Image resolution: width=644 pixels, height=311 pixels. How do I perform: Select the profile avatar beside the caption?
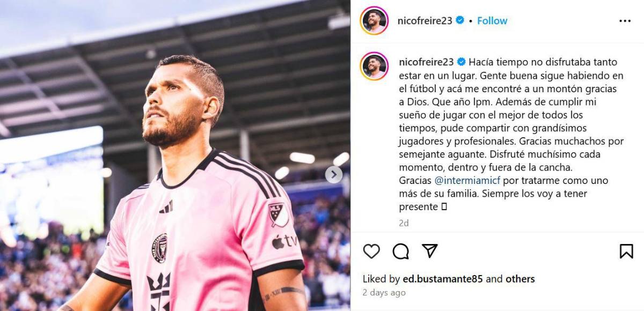coord(374,62)
